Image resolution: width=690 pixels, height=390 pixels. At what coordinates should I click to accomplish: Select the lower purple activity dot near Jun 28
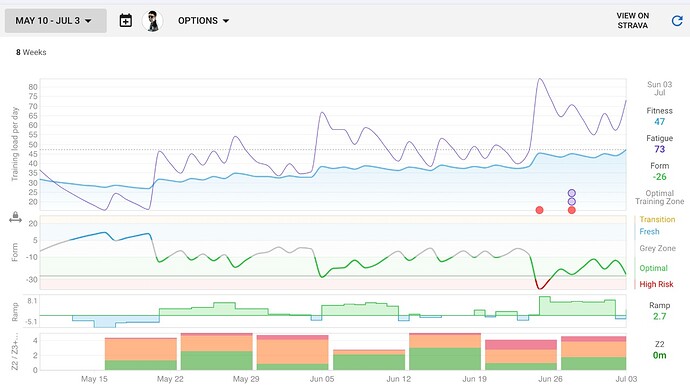pos(572,202)
